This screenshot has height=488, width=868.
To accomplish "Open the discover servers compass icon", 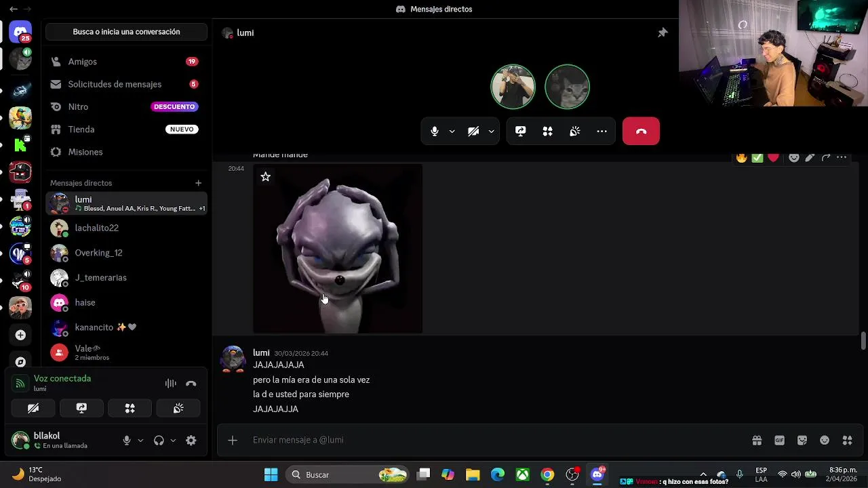I will [20, 362].
